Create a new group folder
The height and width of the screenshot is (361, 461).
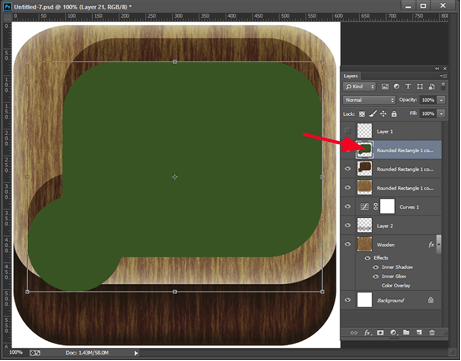click(x=406, y=332)
